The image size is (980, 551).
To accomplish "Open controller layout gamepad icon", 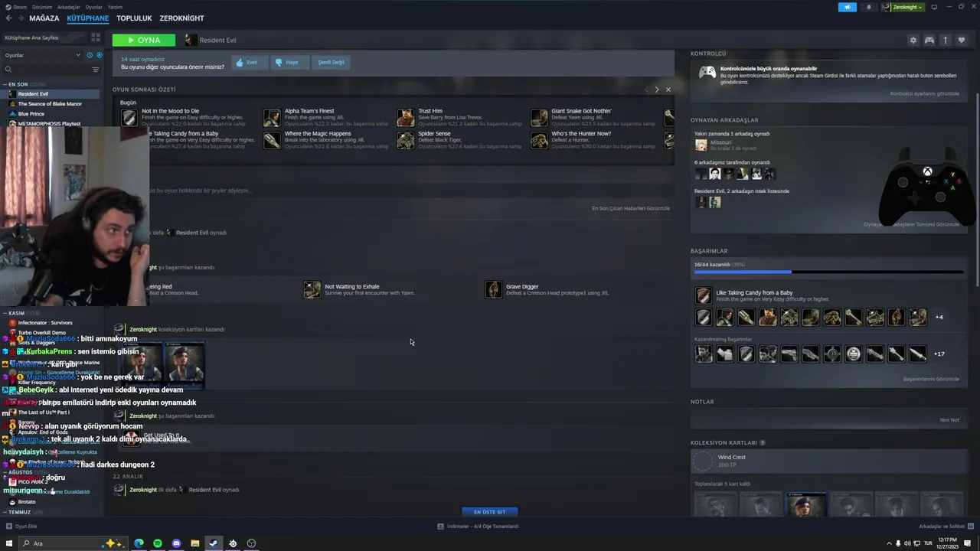I will point(929,40).
